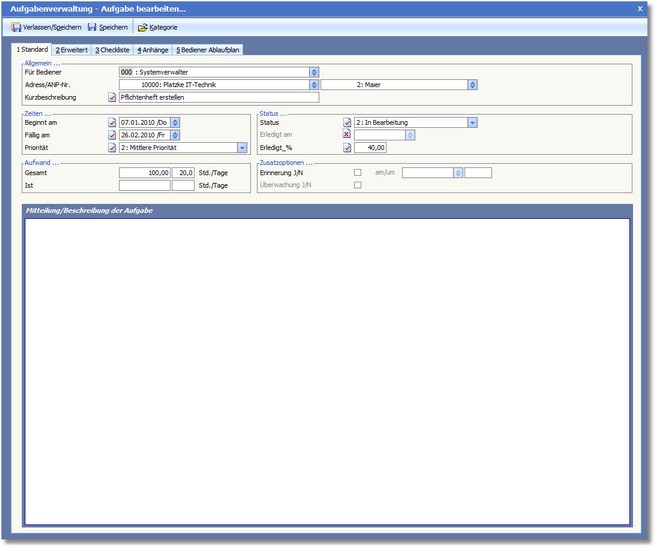Expand the Priorität dropdown list

(242, 147)
